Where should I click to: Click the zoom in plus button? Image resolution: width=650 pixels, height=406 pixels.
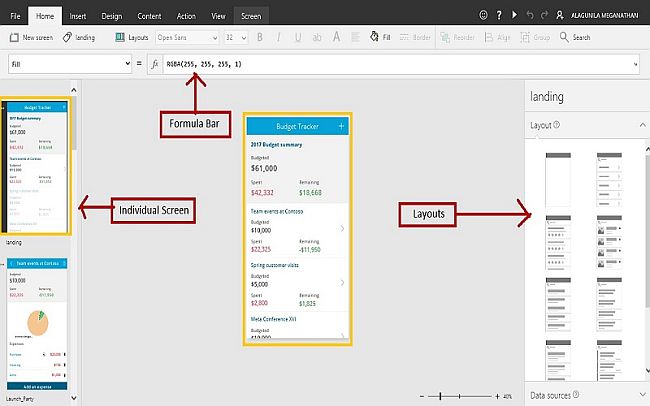(497, 396)
